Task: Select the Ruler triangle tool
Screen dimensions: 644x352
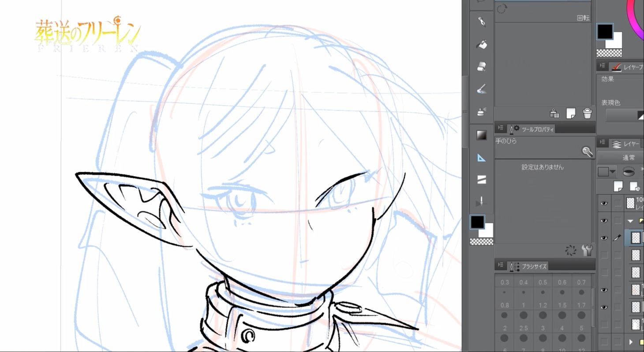Action: point(482,158)
